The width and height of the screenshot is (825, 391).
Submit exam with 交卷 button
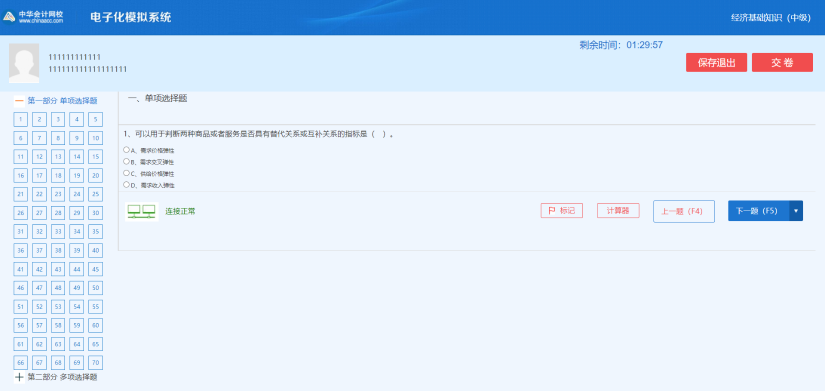pyautogui.click(x=782, y=63)
